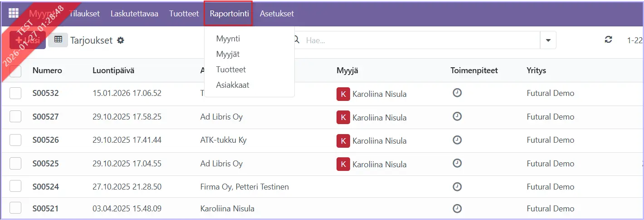Click the activity clock icon for S00526
This screenshot has width=644, height=220.
[x=457, y=140]
